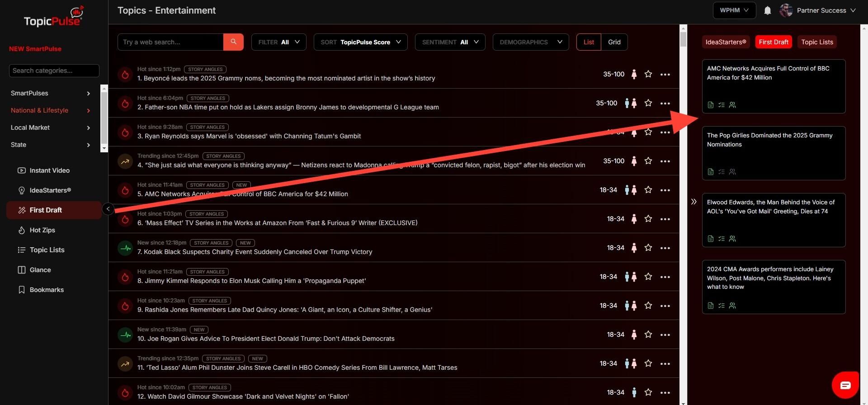Bookmark the Kodak Black topic with star

(x=648, y=248)
